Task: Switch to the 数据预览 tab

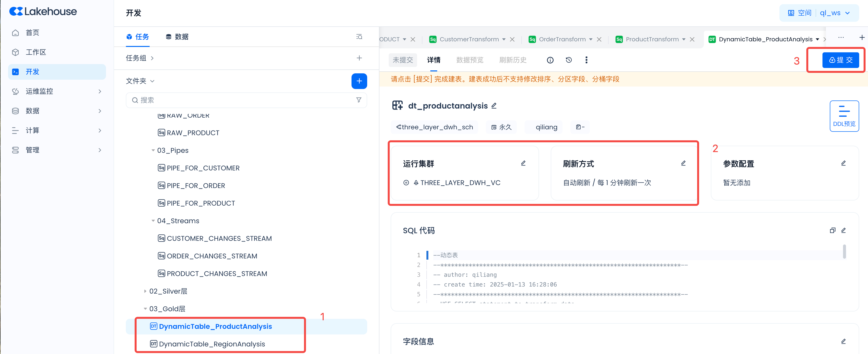Action: click(x=469, y=60)
